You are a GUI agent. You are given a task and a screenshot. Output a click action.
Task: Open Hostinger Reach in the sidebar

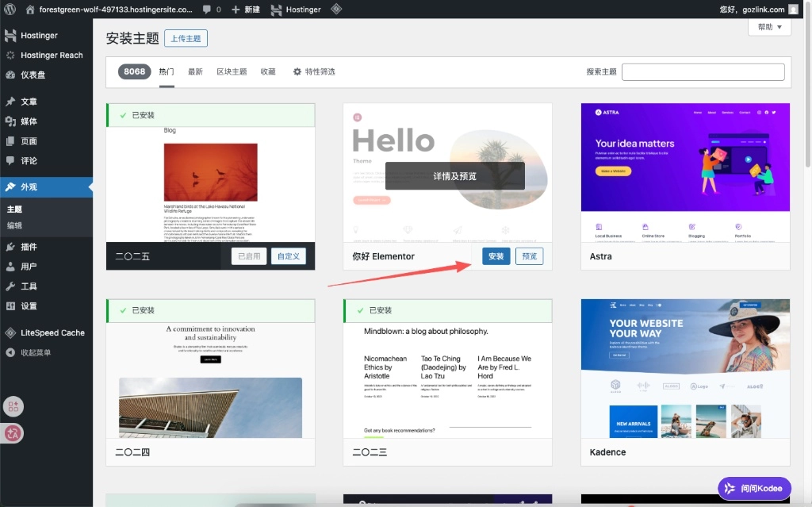click(x=47, y=55)
